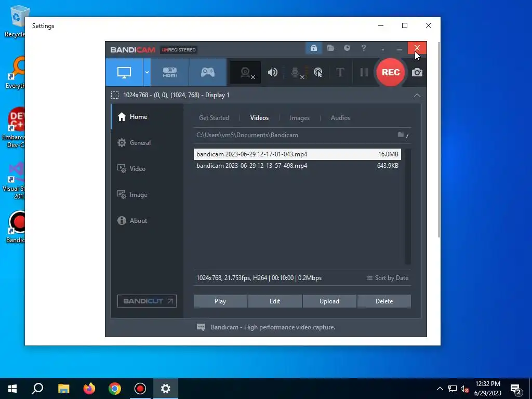Switch to the Images tab
This screenshot has width=532, height=399.
click(x=300, y=118)
